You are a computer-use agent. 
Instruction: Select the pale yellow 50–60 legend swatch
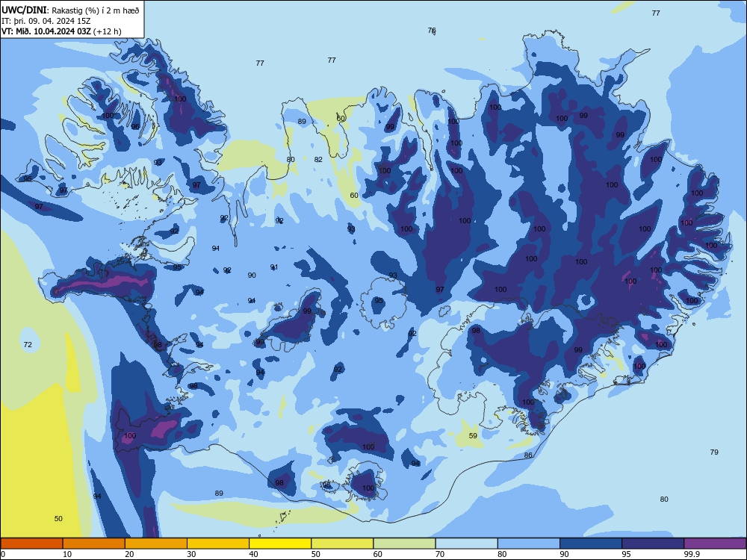343,544
